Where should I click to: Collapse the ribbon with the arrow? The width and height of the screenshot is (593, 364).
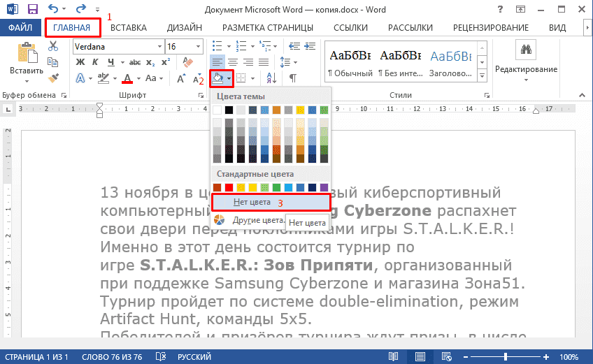point(582,95)
